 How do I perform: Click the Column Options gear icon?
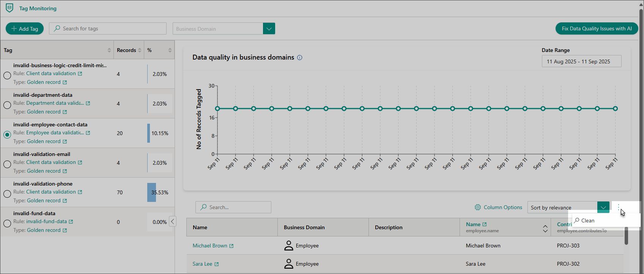point(478,207)
